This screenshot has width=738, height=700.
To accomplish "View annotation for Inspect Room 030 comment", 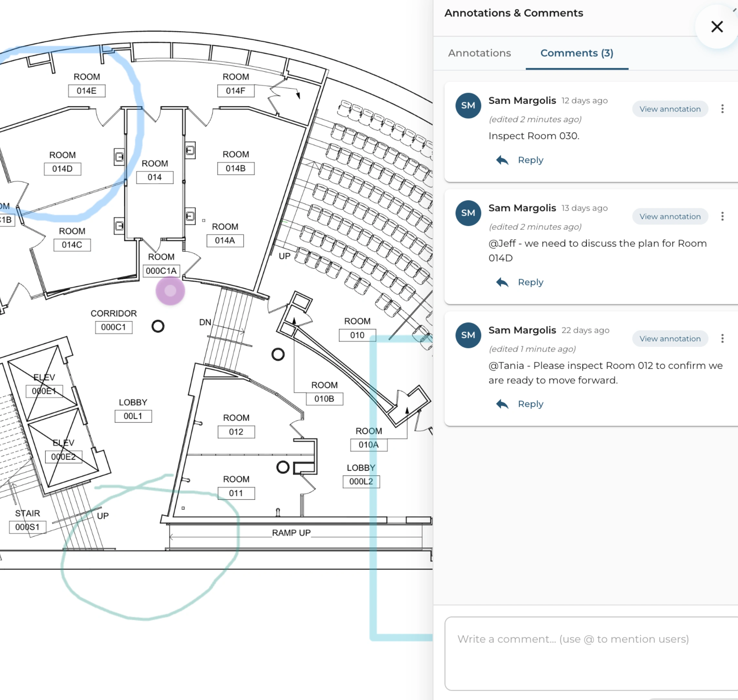I will click(670, 109).
